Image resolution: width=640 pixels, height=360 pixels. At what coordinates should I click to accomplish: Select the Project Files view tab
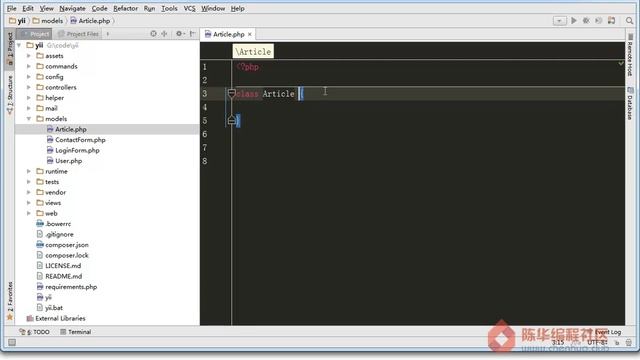(78, 34)
